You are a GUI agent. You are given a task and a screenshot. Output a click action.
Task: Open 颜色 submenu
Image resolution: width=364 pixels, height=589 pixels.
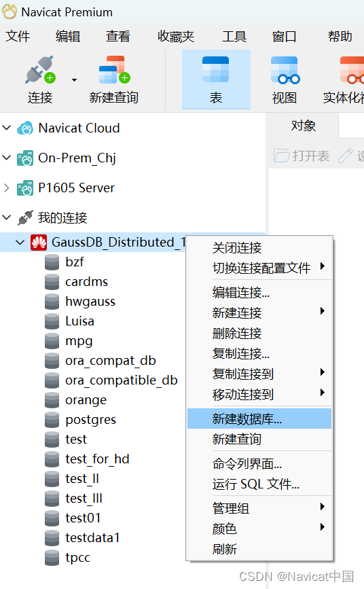[259, 529]
